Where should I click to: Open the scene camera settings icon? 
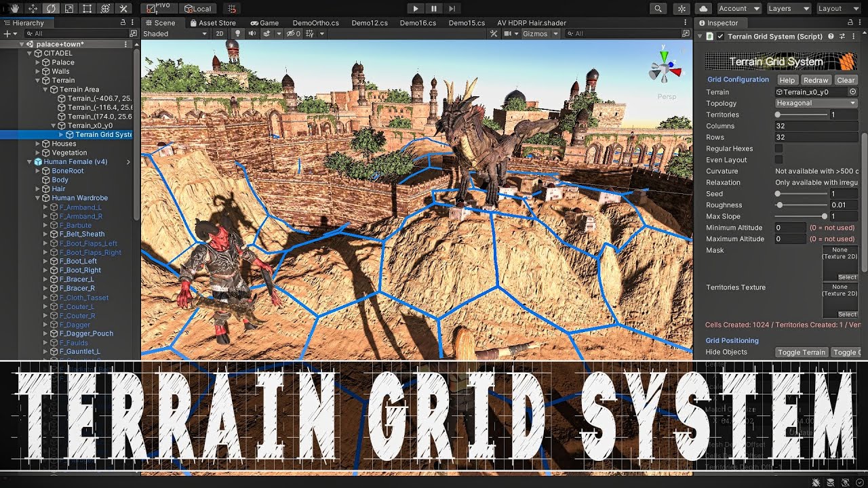coord(509,34)
